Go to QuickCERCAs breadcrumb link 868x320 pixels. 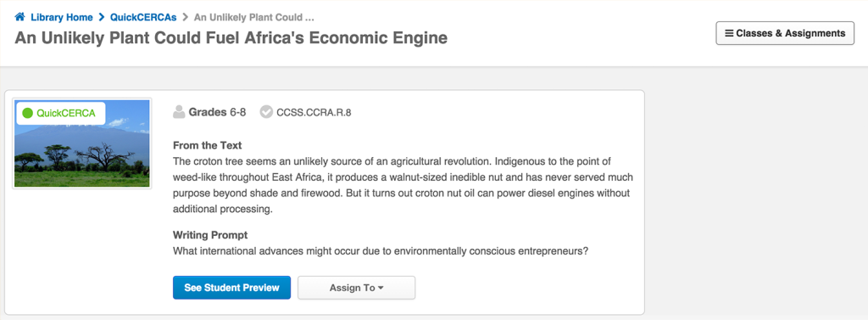143,17
